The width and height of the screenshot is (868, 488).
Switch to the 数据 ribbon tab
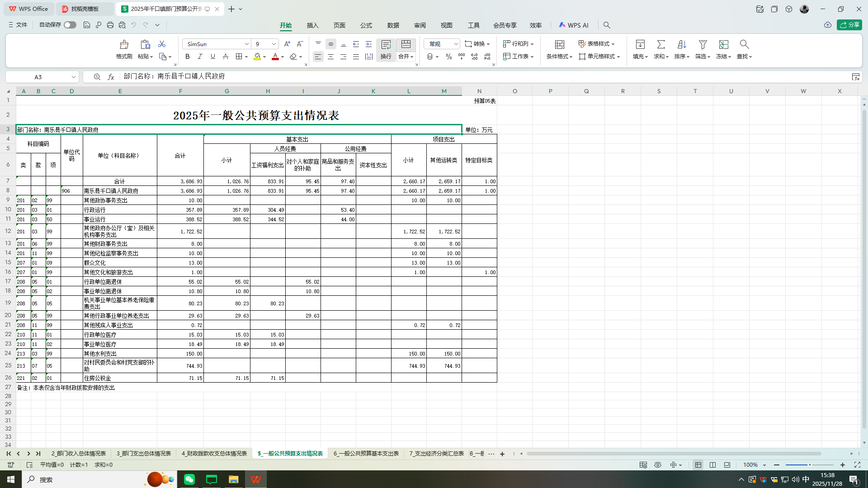coord(392,25)
